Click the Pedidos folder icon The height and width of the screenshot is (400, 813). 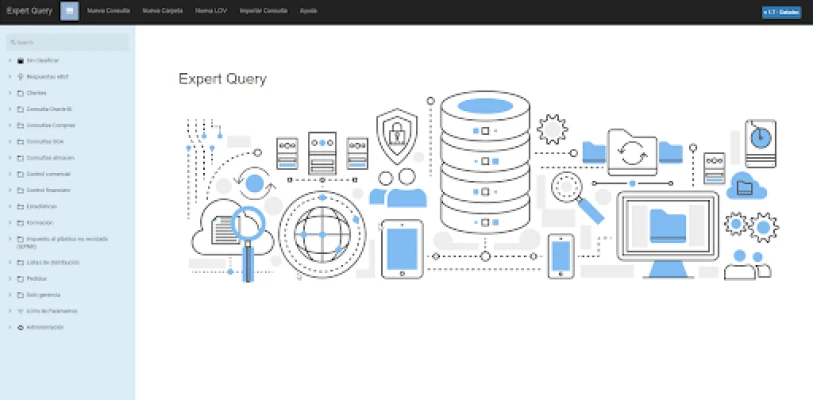(x=21, y=278)
